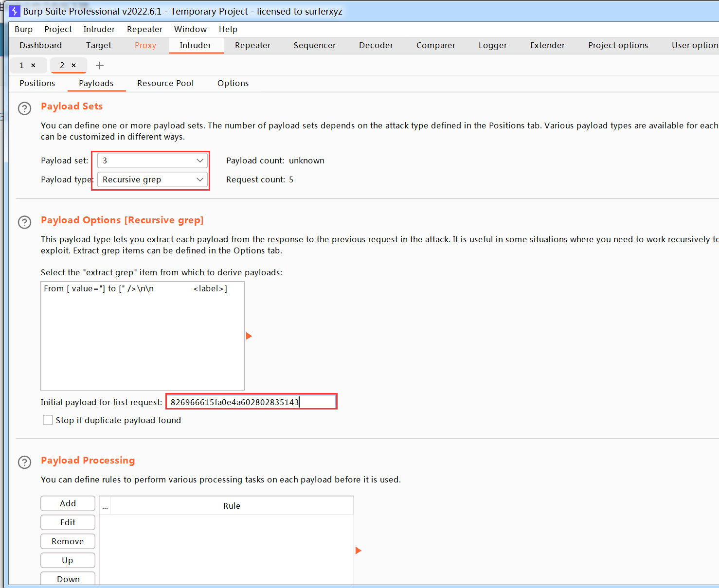Click the Initial payload input field
719x588 pixels.
point(251,402)
